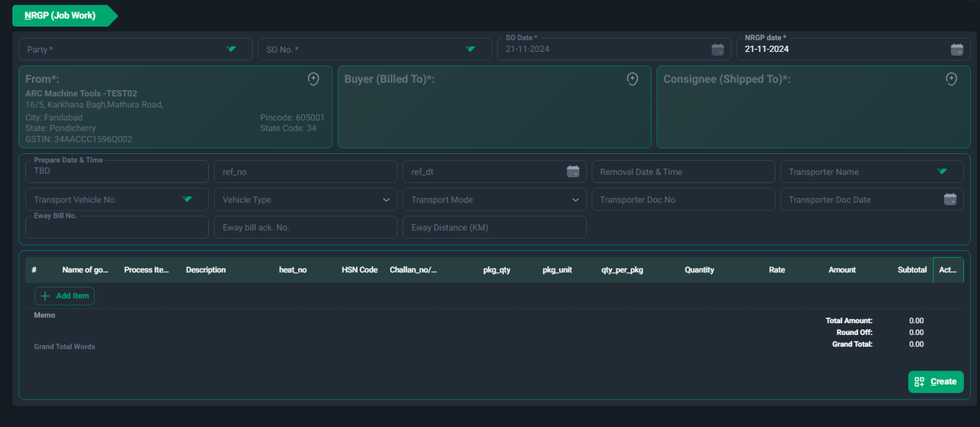Click the Memo label

coord(44,315)
